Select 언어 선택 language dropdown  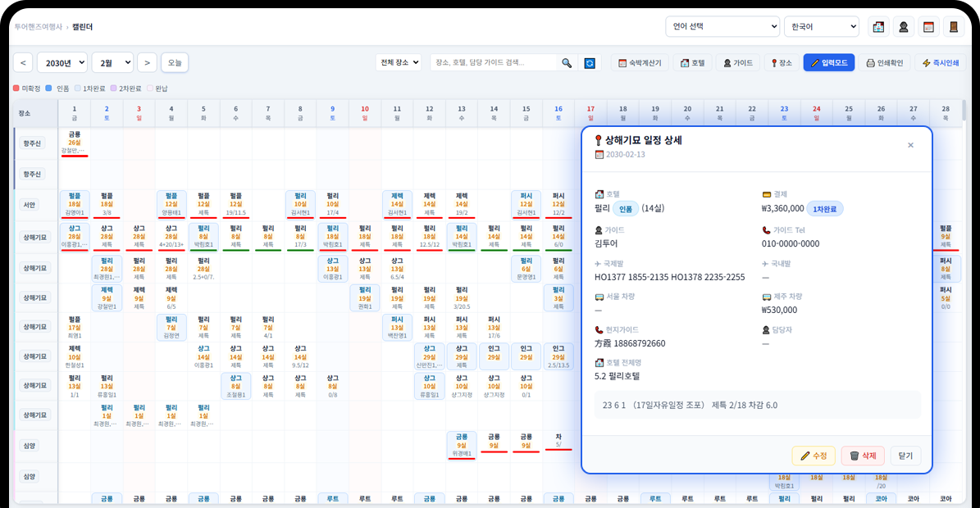click(x=722, y=26)
